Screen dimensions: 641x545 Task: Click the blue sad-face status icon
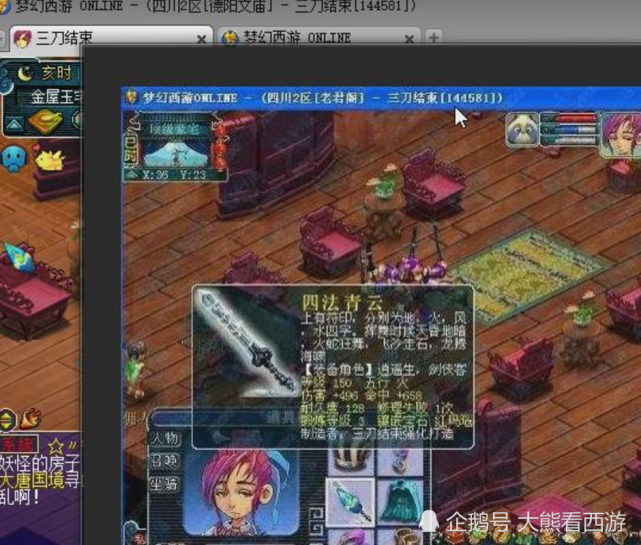[13, 159]
